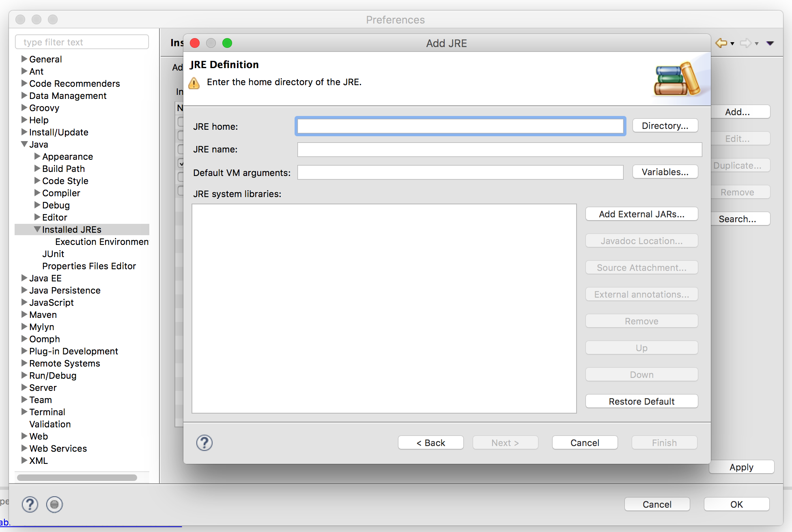Open the view menu black triangle
This screenshot has width=792, height=532.
pos(770,43)
